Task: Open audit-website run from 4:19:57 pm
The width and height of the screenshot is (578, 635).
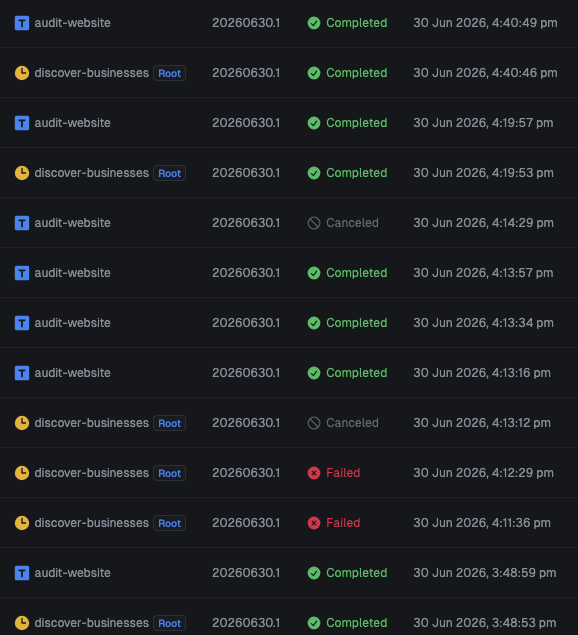Action: pos(73,123)
